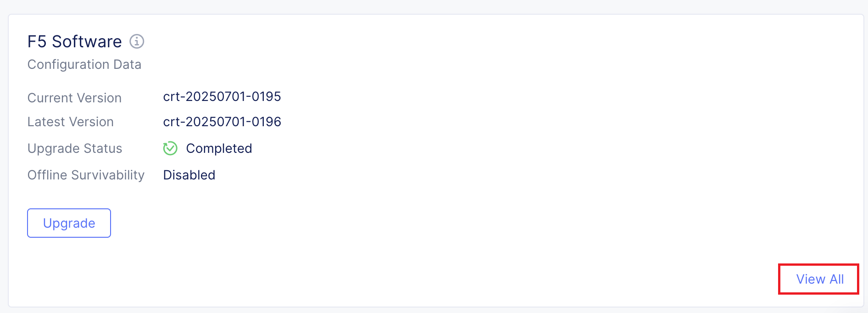Click the 0196 suffix of latest version
Image resolution: width=868 pixels, height=313 pixels.
pyautogui.click(x=266, y=122)
